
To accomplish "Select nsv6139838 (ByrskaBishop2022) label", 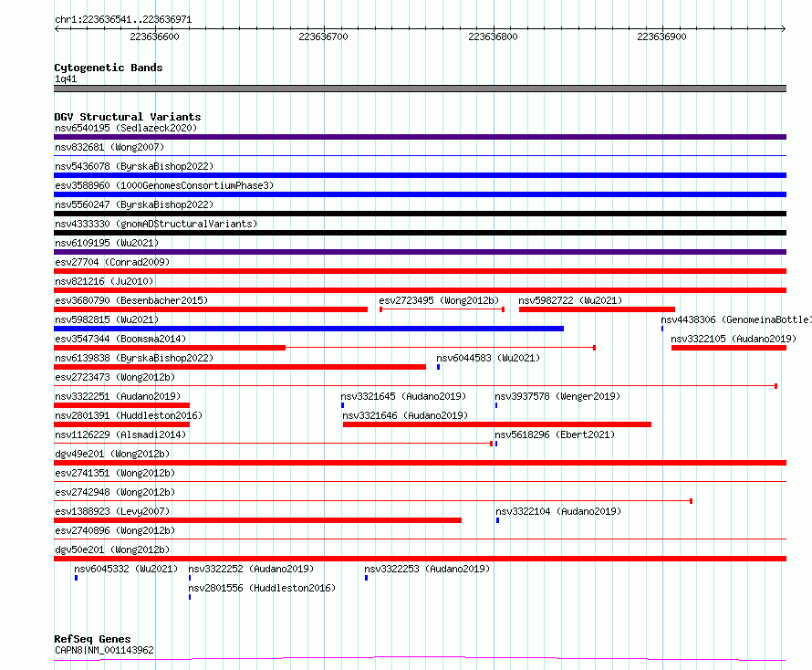I will 134,358.
